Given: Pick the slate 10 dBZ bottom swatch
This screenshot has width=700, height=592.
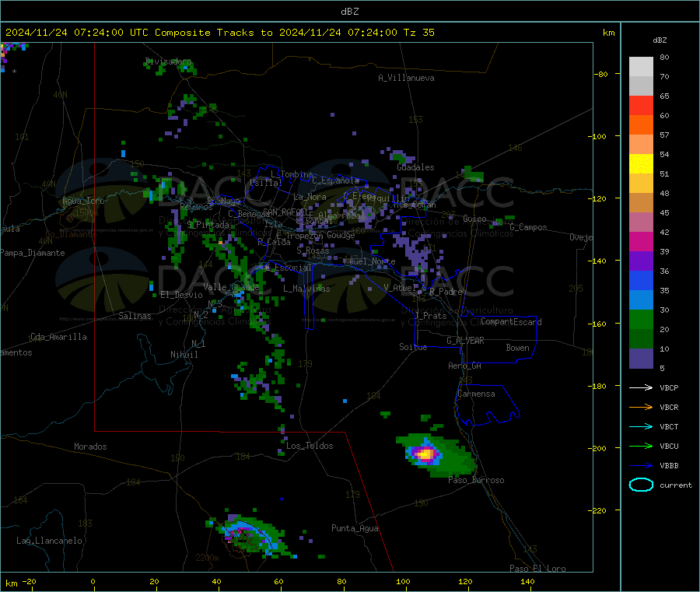Looking at the screenshot, I should (x=641, y=359).
